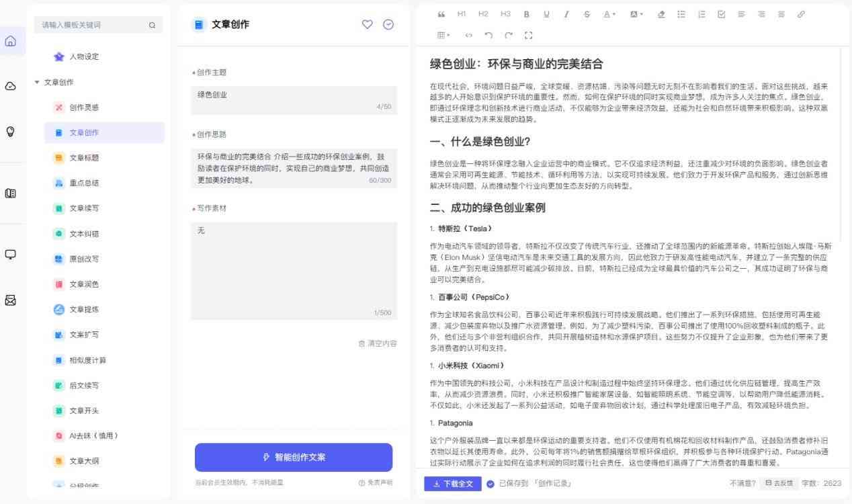This screenshot has height=504, width=852.
Task: Insert a bulleted list
Action: [x=681, y=14]
